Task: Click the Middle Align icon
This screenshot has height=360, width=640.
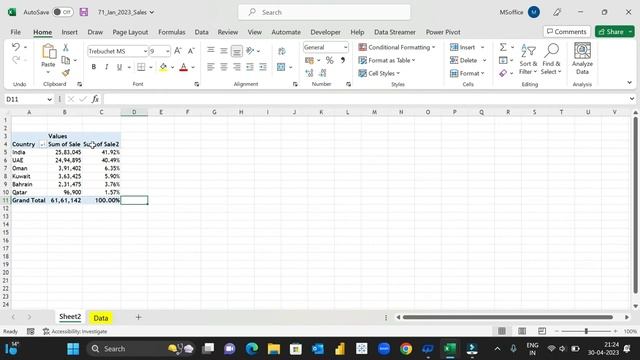Action: 224,51
